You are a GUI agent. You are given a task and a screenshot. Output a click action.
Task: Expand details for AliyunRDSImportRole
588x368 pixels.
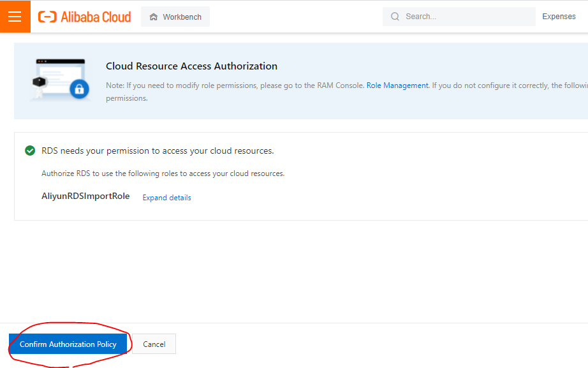coord(166,198)
